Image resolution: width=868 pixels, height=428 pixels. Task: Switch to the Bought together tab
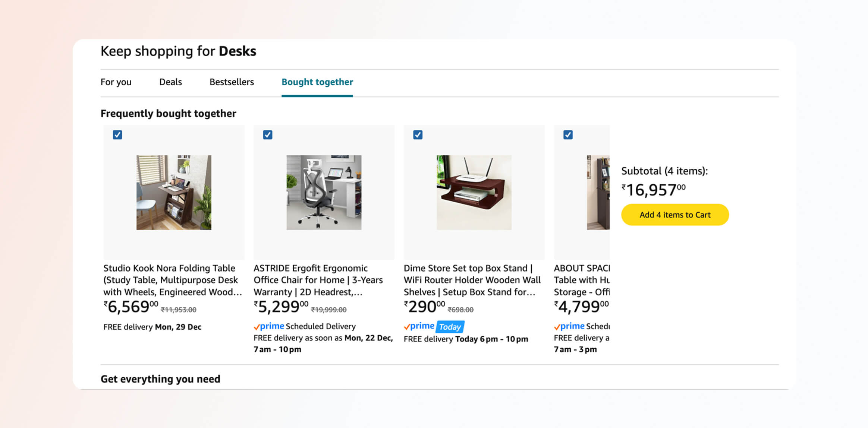(317, 82)
